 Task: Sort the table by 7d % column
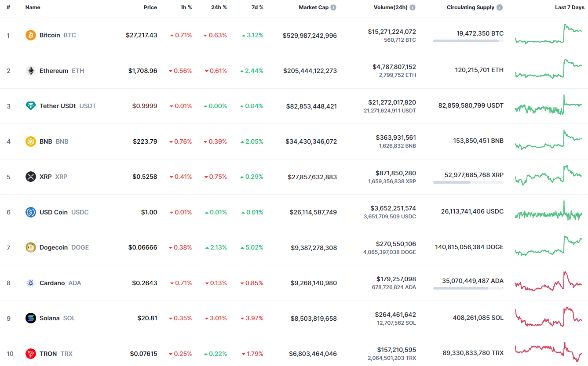click(x=258, y=7)
